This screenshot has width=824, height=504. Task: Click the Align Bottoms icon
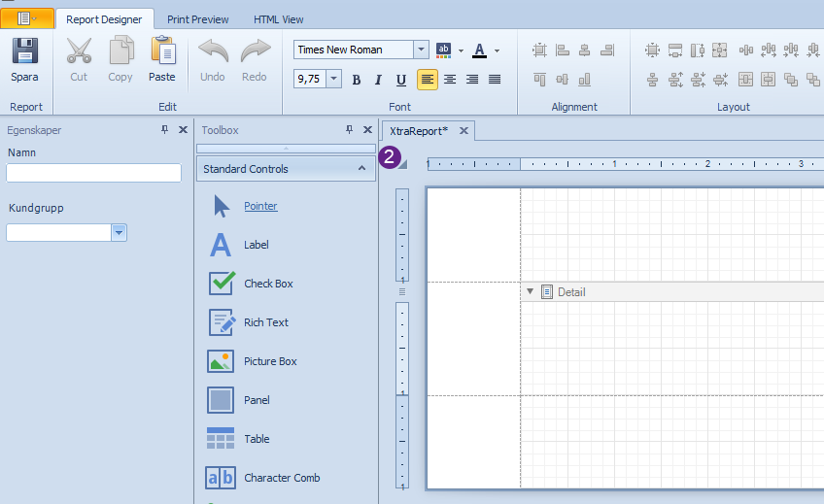pos(584,80)
